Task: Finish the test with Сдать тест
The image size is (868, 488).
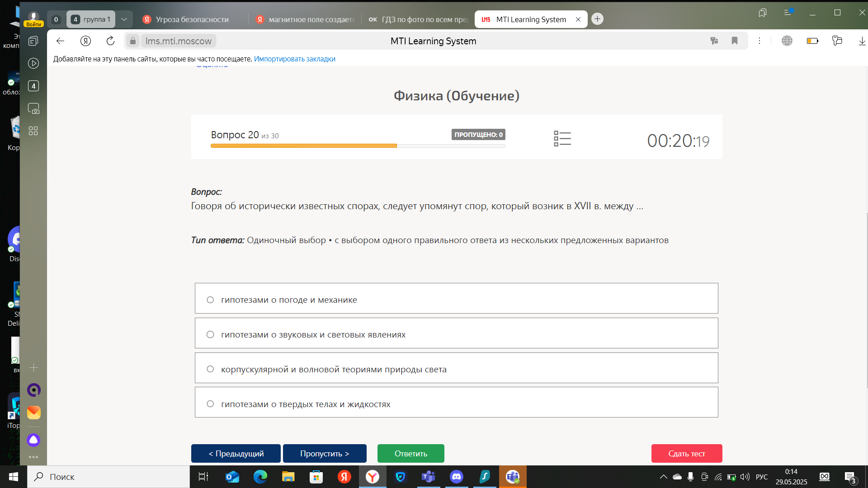Action: pyautogui.click(x=686, y=453)
